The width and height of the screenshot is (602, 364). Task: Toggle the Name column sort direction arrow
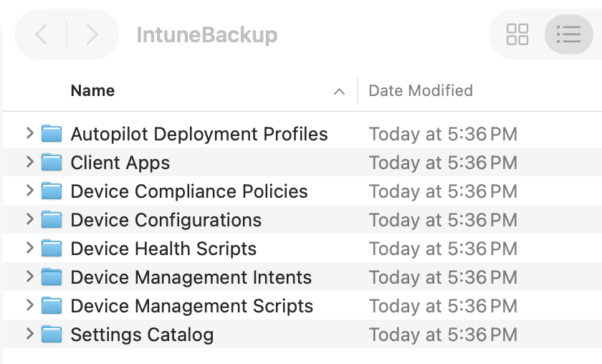coord(339,92)
